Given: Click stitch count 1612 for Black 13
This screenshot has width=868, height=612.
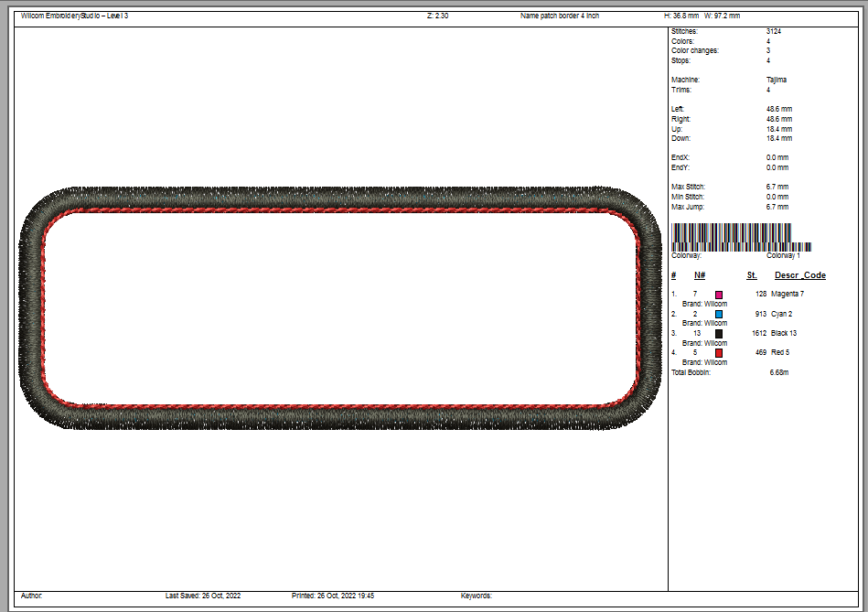Looking at the screenshot, I should coord(759,333).
